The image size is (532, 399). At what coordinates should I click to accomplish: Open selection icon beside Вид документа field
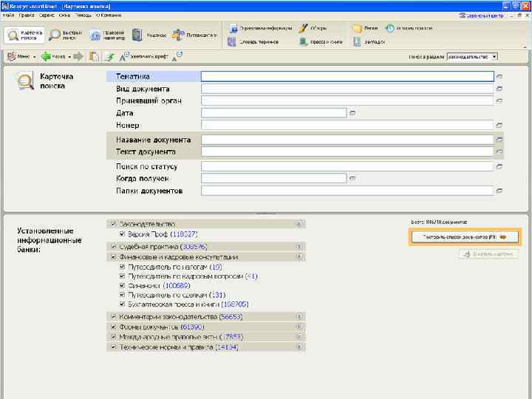click(499, 89)
